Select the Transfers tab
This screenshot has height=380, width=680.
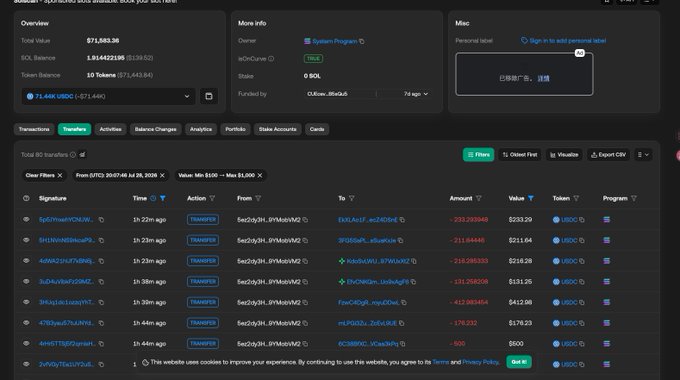74,129
